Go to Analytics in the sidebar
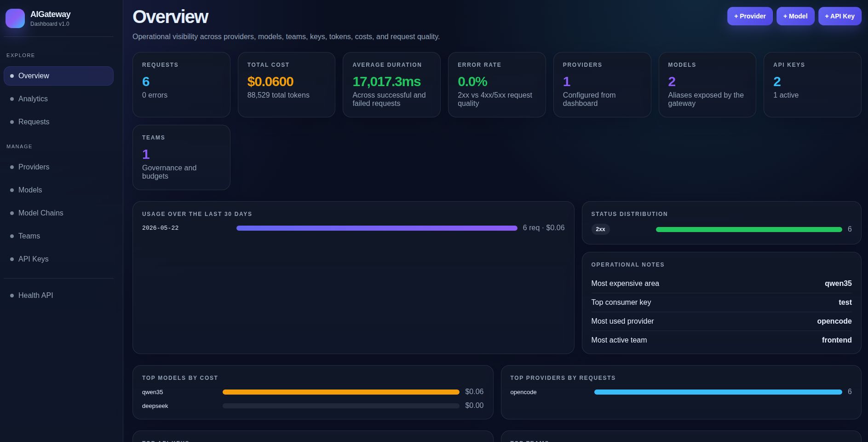This screenshot has height=442, width=868. point(58,99)
